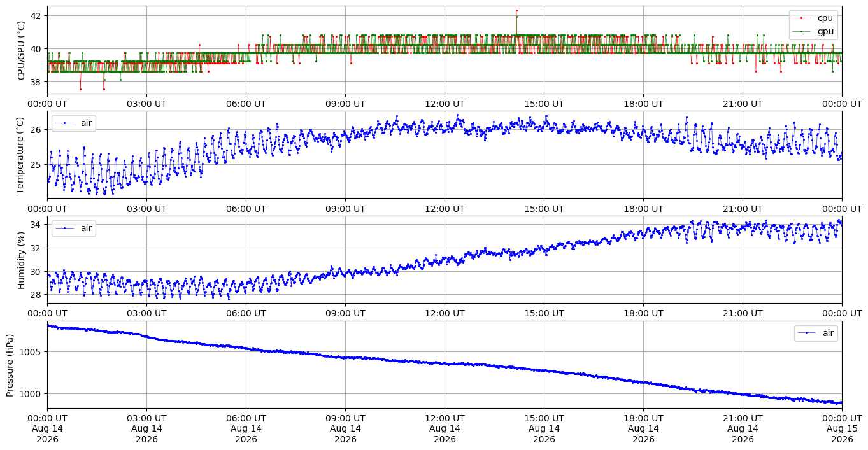868x450 pixels.
Task: Click the 1005 tick on Pressure axis
Action: pos(32,351)
